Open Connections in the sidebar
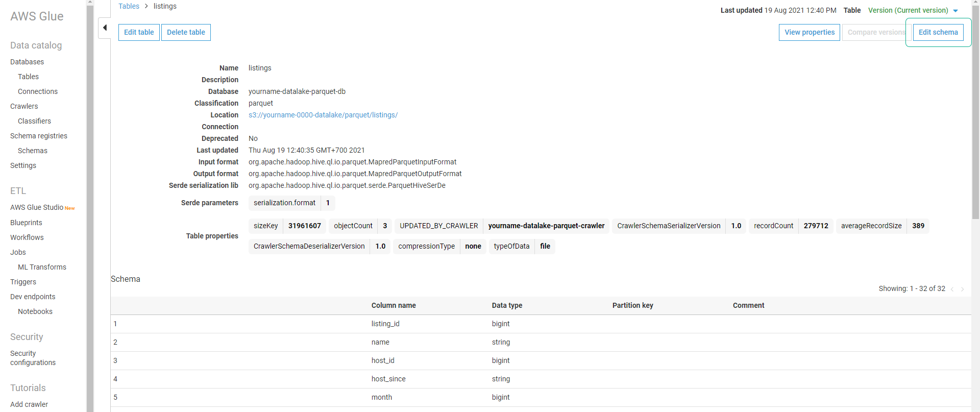This screenshot has width=980, height=412. tap(38, 91)
